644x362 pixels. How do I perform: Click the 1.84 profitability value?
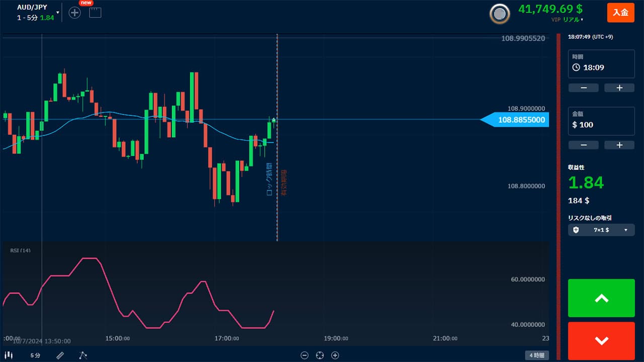tap(586, 183)
